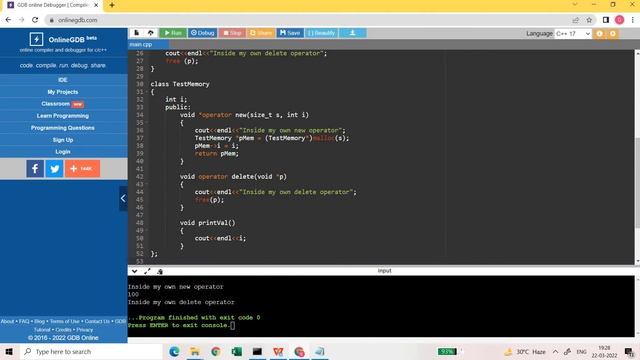This screenshot has width=640, height=360.
Task: Click the onlinegdb.com address bar
Action: click(310, 20)
